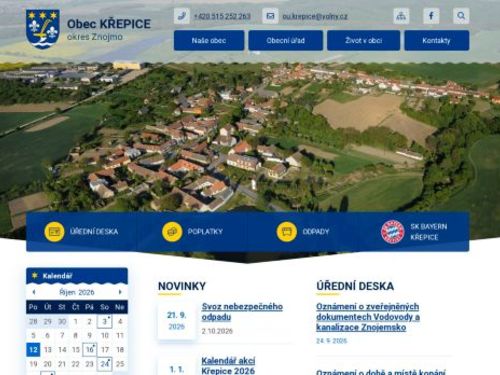500x375 pixels.
Task: Click the SK Bayern Křepice club logo
Action: coord(393,232)
